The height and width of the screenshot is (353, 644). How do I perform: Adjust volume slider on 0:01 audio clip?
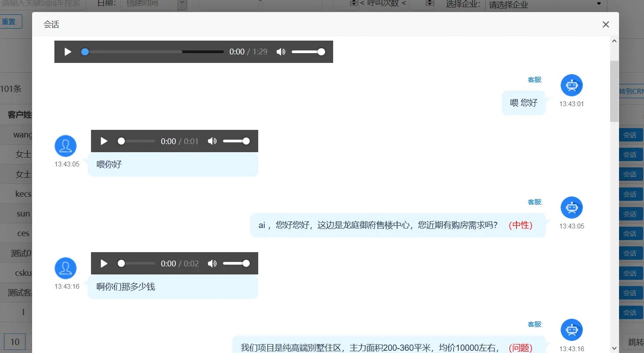coord(236,141)
